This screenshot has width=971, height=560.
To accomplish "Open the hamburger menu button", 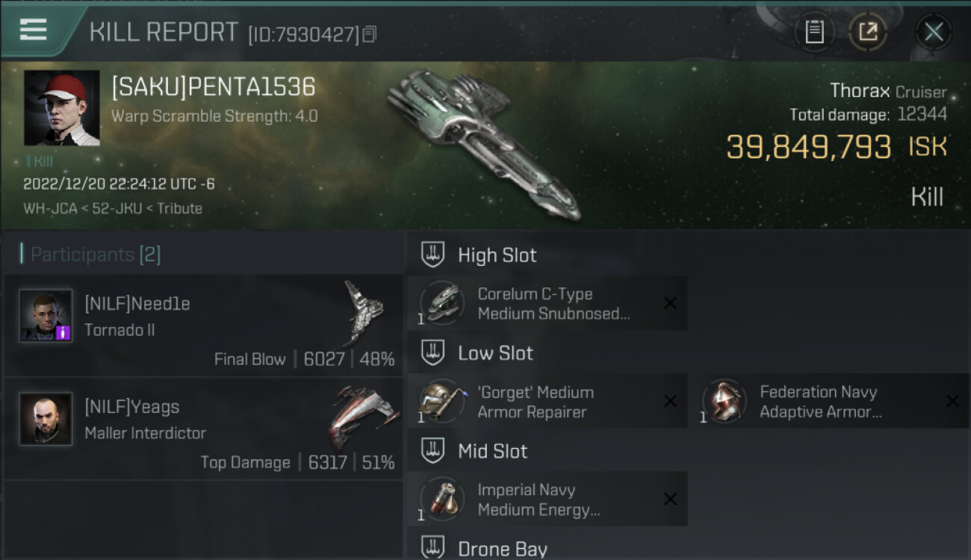I will click(x=33, y=30).
